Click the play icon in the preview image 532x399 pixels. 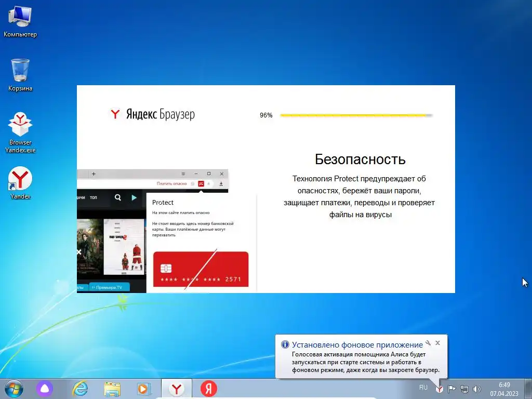134,197
